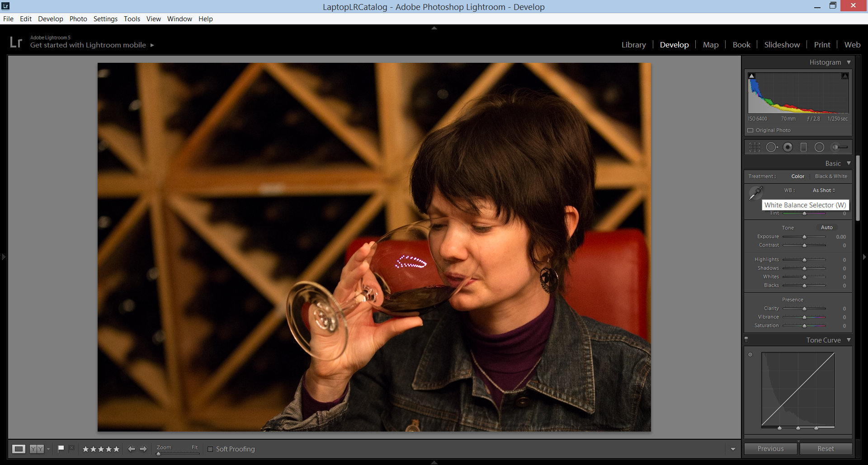The image size is (868, 465).
Task: Collapse the Histogram panel
Action: coord(849,62)
